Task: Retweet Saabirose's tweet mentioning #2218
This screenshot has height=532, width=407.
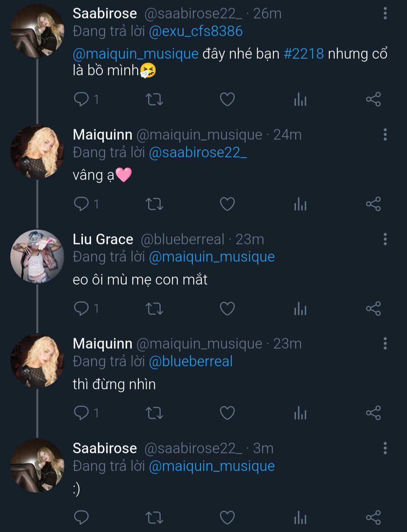Action: point(154,99)
